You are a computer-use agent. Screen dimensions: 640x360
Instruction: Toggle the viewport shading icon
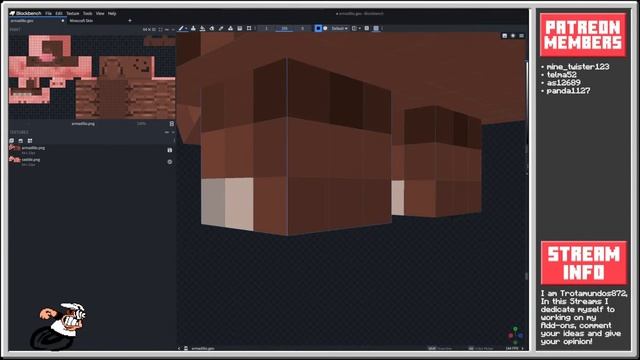513,36
